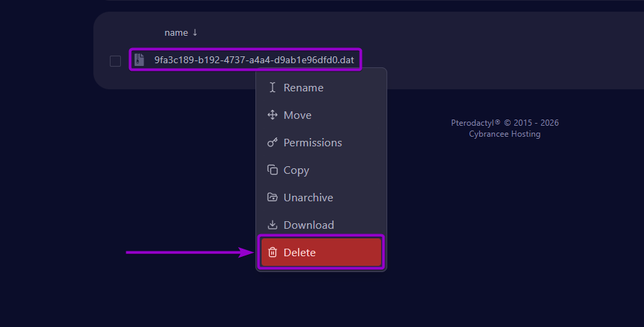Pick the Copy option label
Image resolution: width=644 pixels, height=327 pixels.
click(x=296, y=170)
